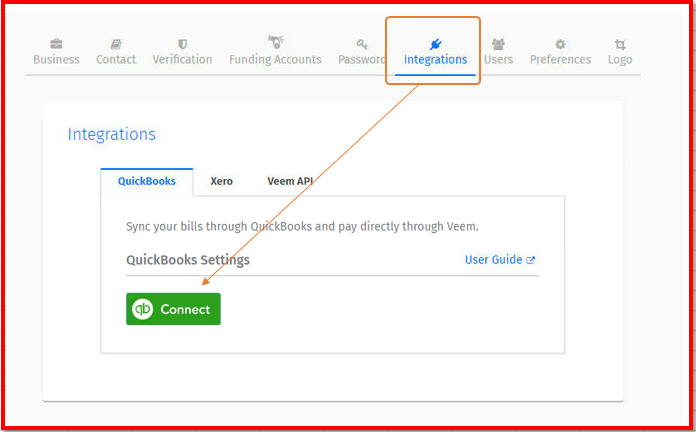Click the Integrations page heading
The height and width of the screenshot is (432, 696).
point(111,134)
